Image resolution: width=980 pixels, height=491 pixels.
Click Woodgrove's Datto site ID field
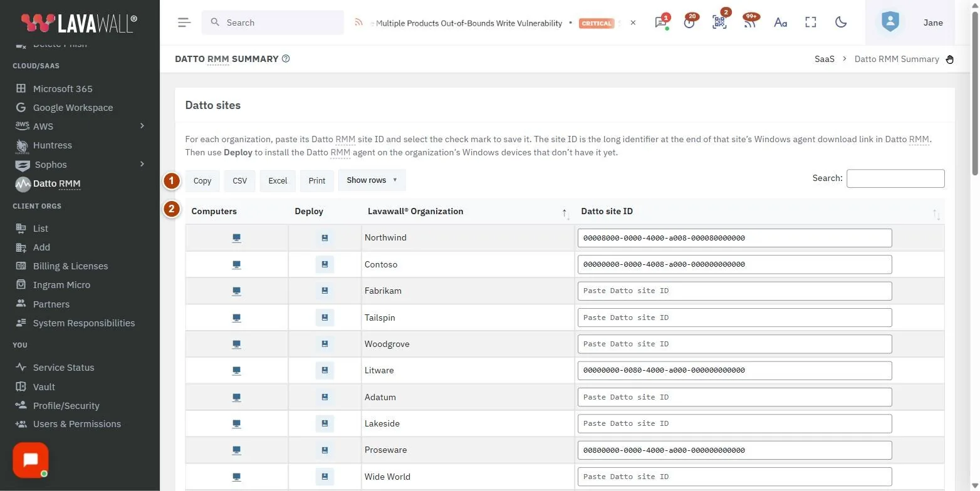(x=734, y=344)
